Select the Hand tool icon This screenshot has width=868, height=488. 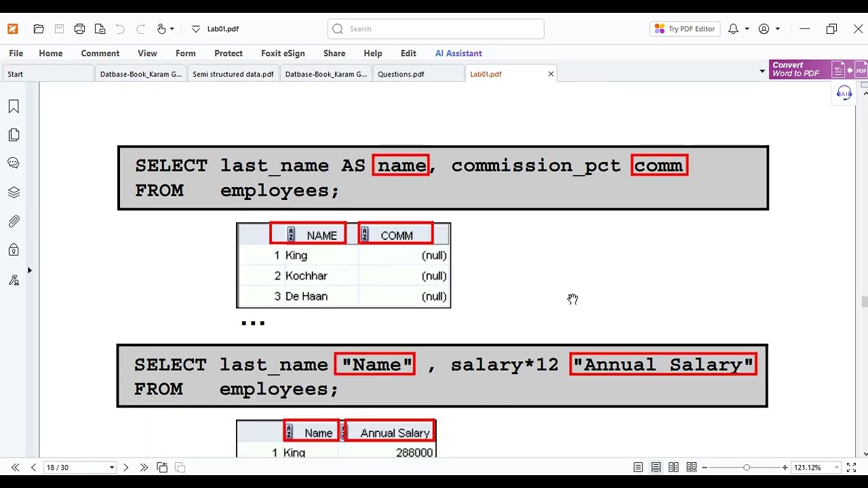(x=161, y=29)
